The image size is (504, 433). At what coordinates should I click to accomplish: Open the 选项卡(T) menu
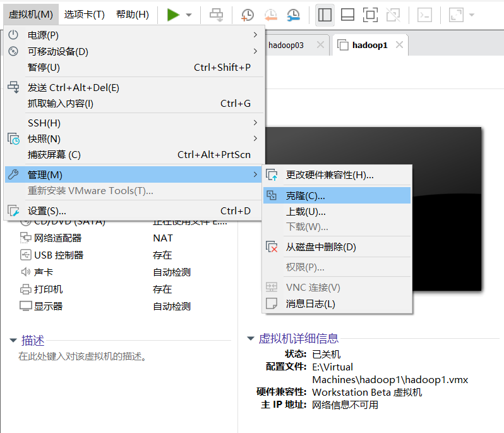coord(84,15)
